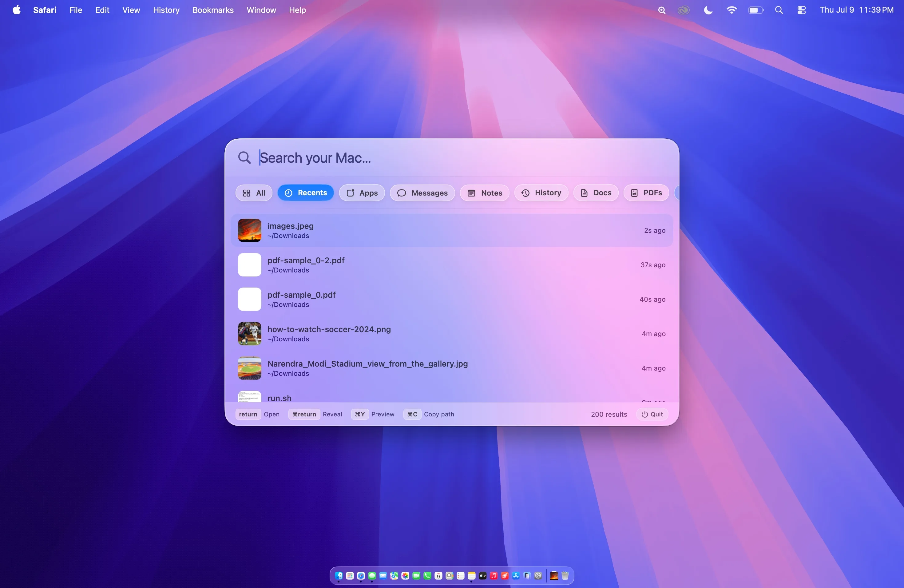Screen dimensions: 904x588
Task: Open Finder from the dock
Action: point(339,576)
